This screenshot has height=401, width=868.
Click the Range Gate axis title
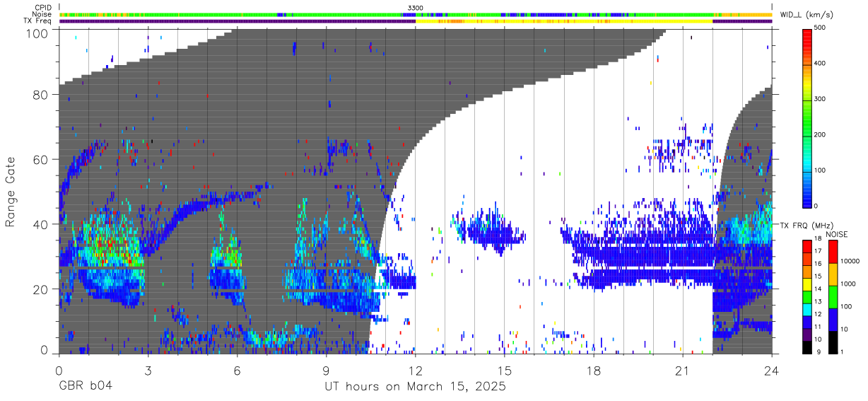[11, 191]
